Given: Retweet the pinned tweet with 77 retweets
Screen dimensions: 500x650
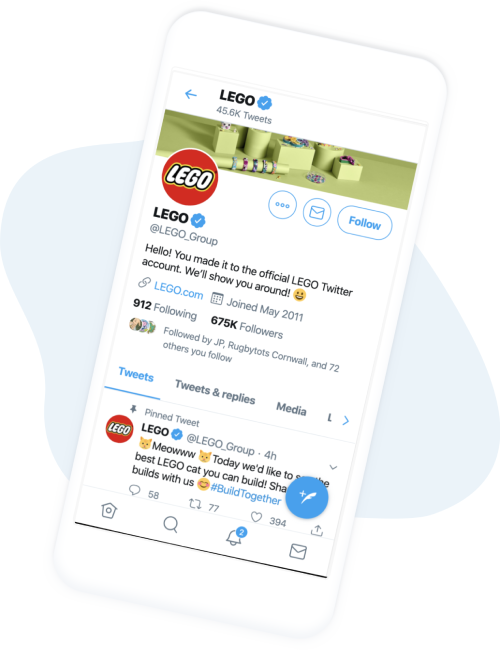Looking at the screenshot, I should pyautogui.click(x=195, y=504).
